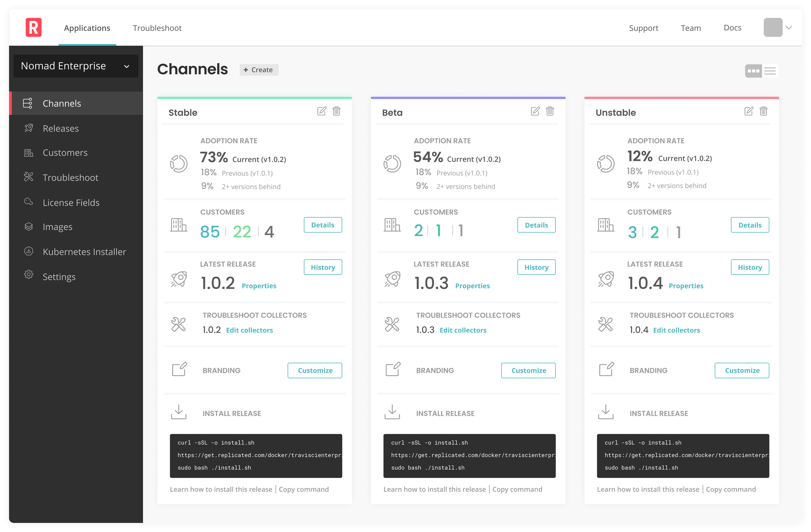Screen dimensions: 811x532
Task: Edit the Beta channel pencil icon
Action: click(535, 111)
